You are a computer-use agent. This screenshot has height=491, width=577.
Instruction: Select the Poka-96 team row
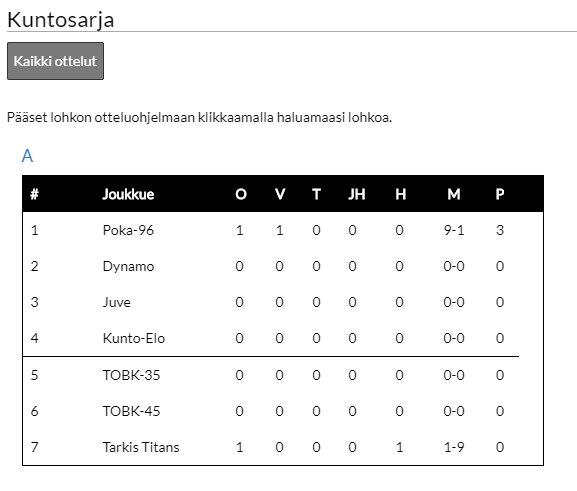point(283,230)
